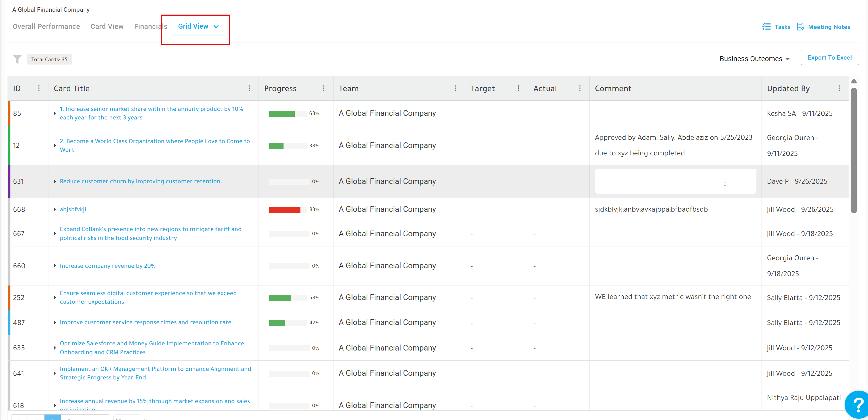Open Updated By column options menu
This screenshot has height=420, width=868.
tap(839, 88)
